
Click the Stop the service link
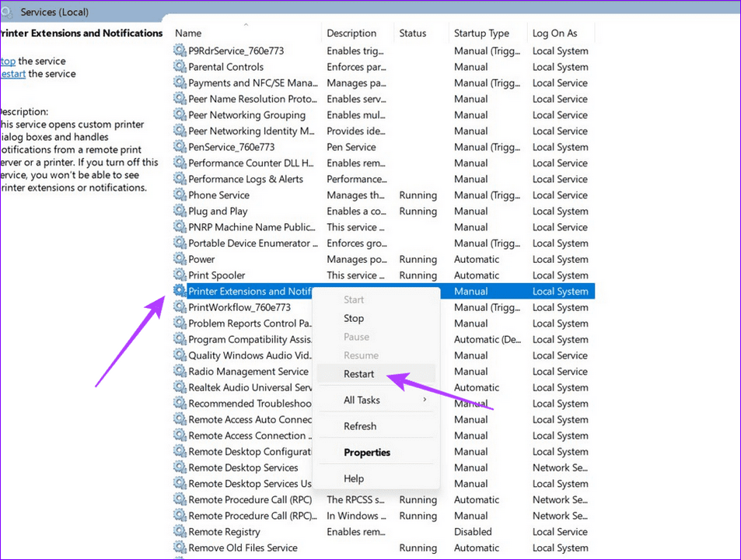pyautogui.click(x=8, y=61)
